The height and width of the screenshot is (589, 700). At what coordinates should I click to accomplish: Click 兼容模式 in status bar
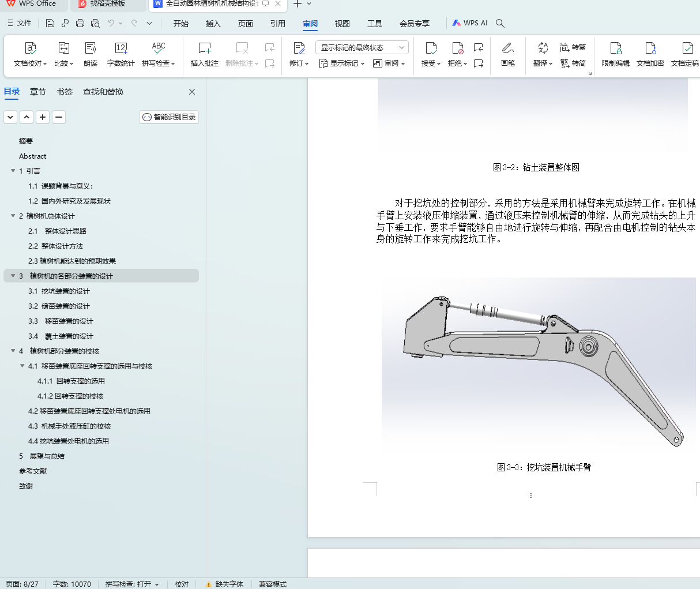coord(273,584)
